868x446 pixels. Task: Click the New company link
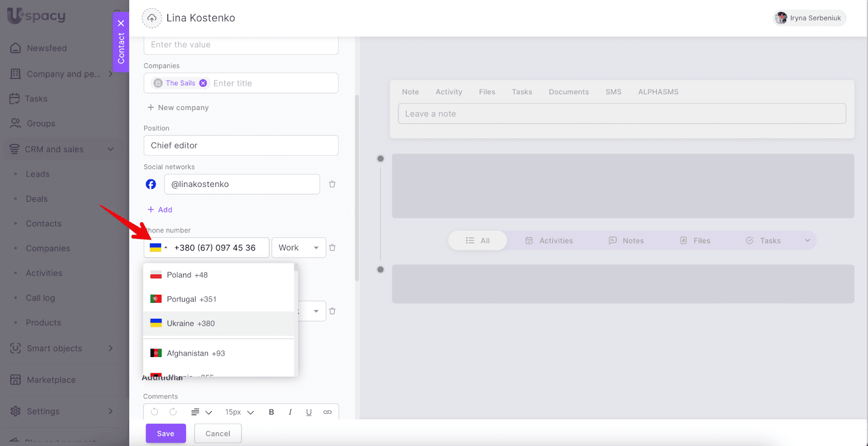tap(178, 108)
